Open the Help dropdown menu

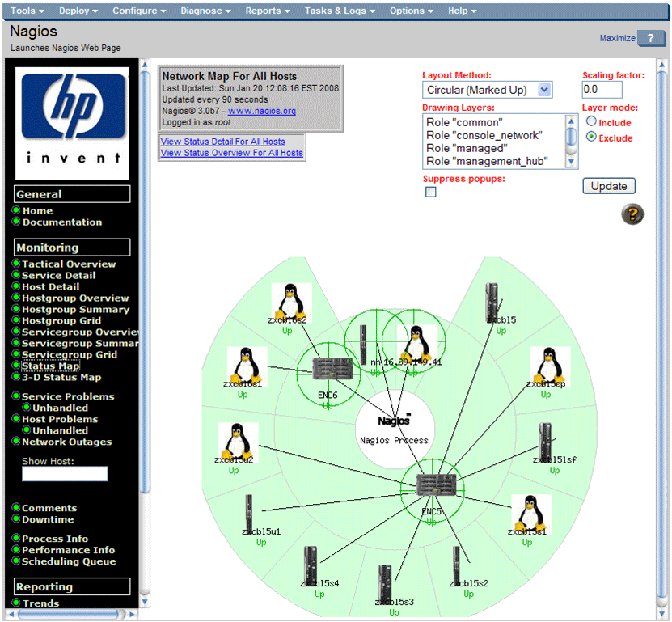pyautogui.click(x=462, y=11)
